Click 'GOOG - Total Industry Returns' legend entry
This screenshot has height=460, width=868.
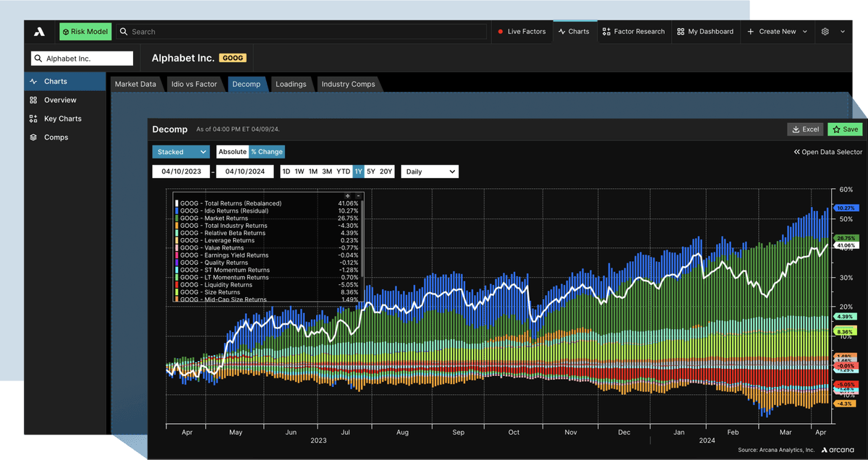pos(224,226)
